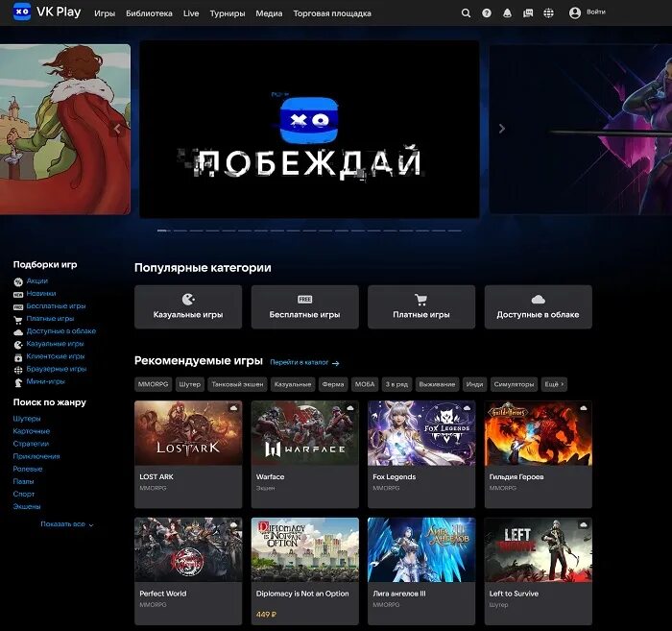Go to next carousel banner
Viewport: 672px width, 631px height.
pos(502,128)
